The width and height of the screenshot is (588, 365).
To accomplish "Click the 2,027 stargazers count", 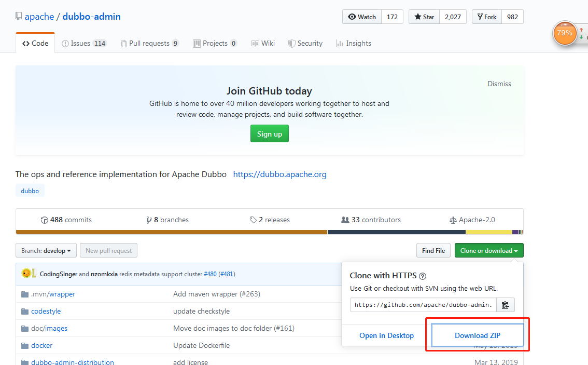I will [453, 17].
